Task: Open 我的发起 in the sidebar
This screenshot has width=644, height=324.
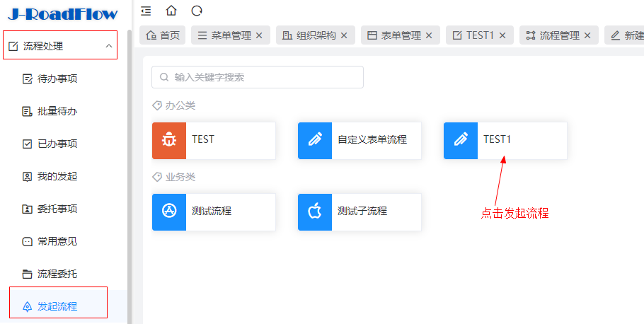Action: [64, 177]
